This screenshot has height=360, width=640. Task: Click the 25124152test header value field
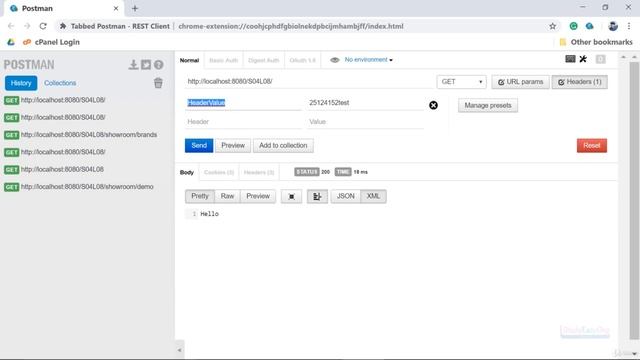click(365, 103)
